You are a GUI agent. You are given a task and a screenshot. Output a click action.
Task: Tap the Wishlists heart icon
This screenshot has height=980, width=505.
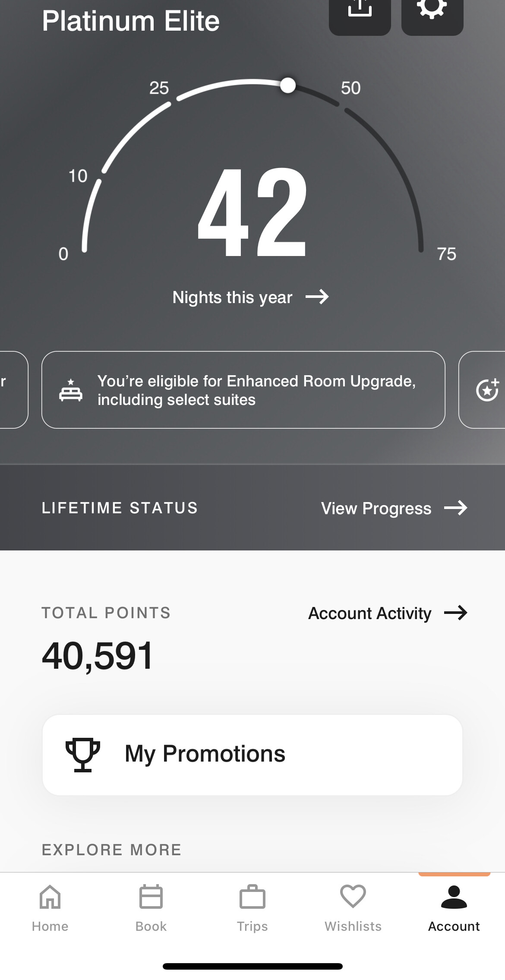(x=353, y=897)
